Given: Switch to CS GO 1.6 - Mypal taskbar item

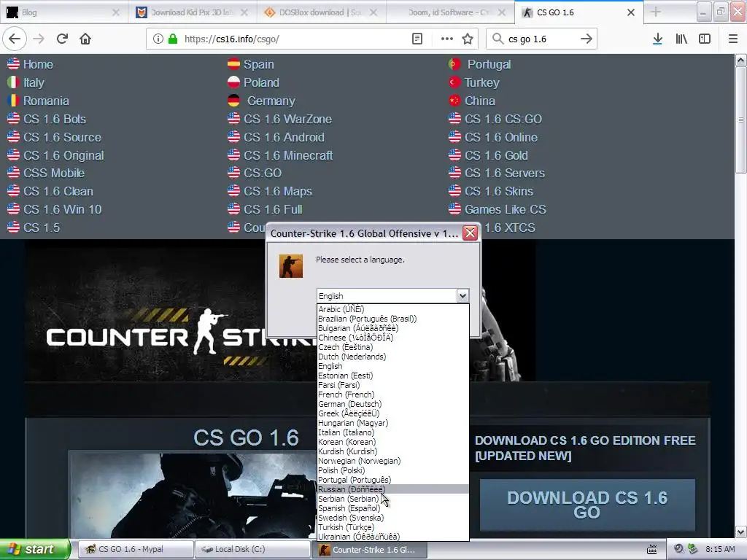Looking at the screenshot, I should (x=135, y=549).
